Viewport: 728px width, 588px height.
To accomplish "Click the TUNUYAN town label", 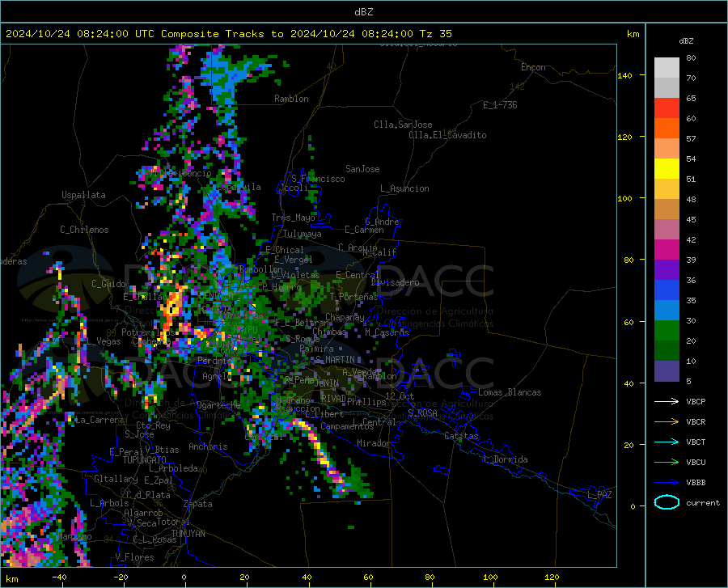I will click(188, 534).
